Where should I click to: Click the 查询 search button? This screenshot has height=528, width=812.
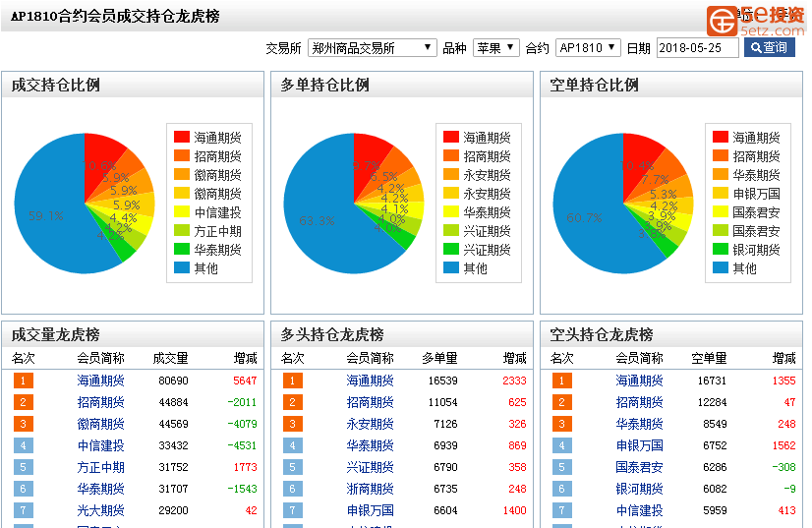(769, 47)
